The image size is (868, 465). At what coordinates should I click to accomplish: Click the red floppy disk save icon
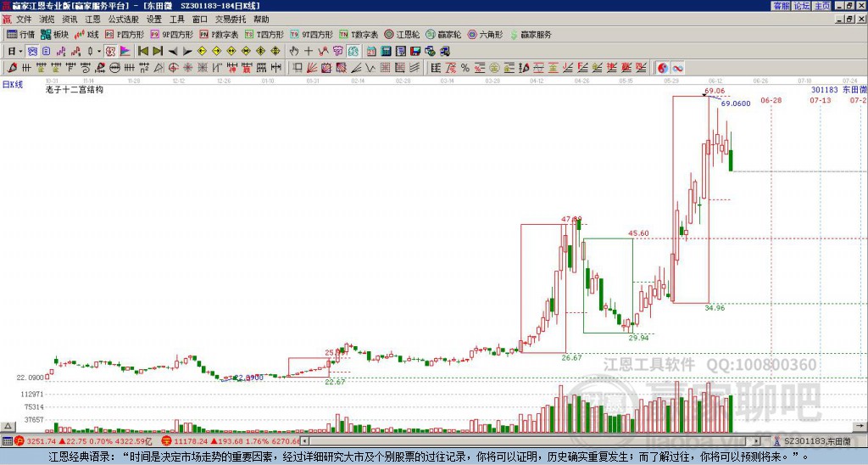coord(415,52)
